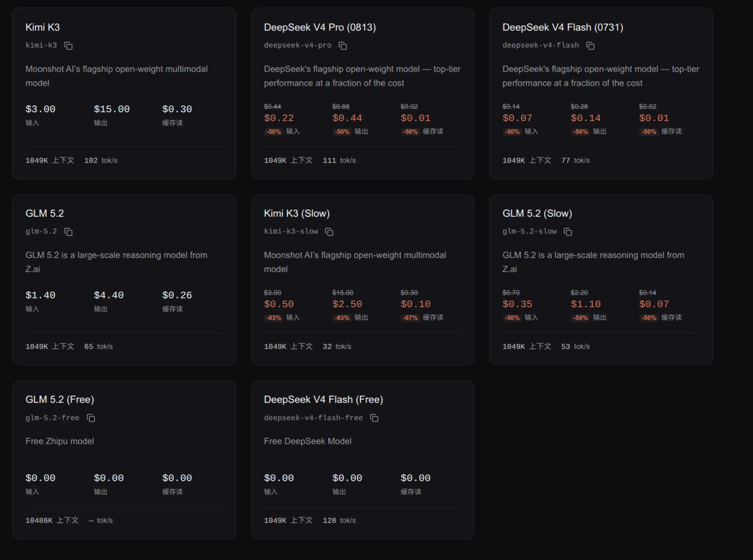Click the kimi-k3 model ID text
This screenshot has width=753, height=560.
41,45
